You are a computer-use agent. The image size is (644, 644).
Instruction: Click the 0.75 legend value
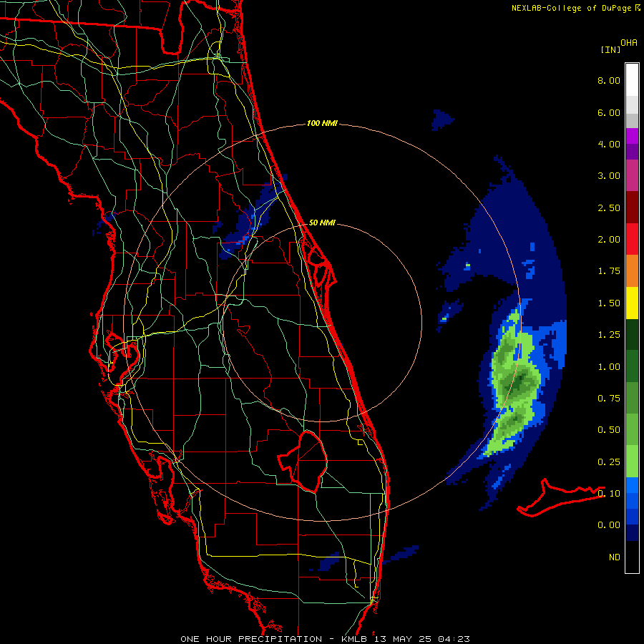[x=609, y=399]
